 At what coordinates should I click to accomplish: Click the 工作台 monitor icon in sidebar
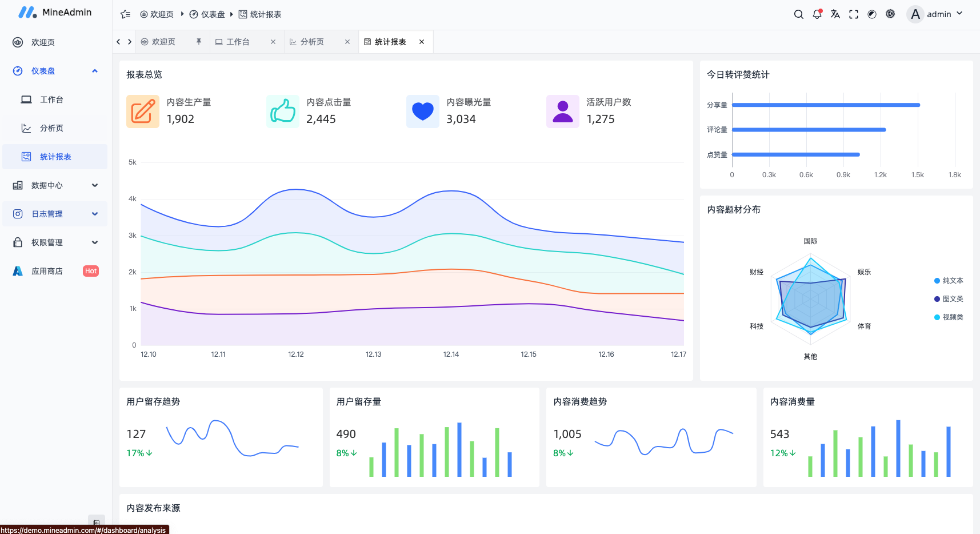coord(26,99)
